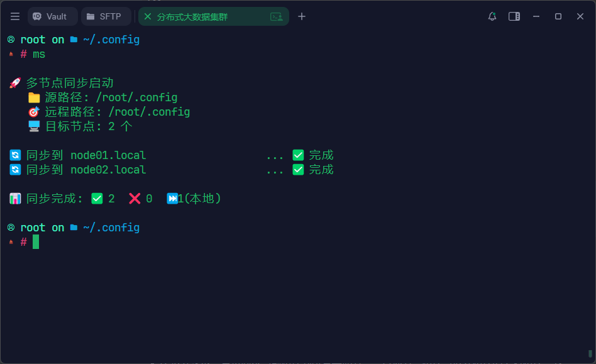Close the application window
This screenshot has width=596, height=364.
click(x=580, y=16)
